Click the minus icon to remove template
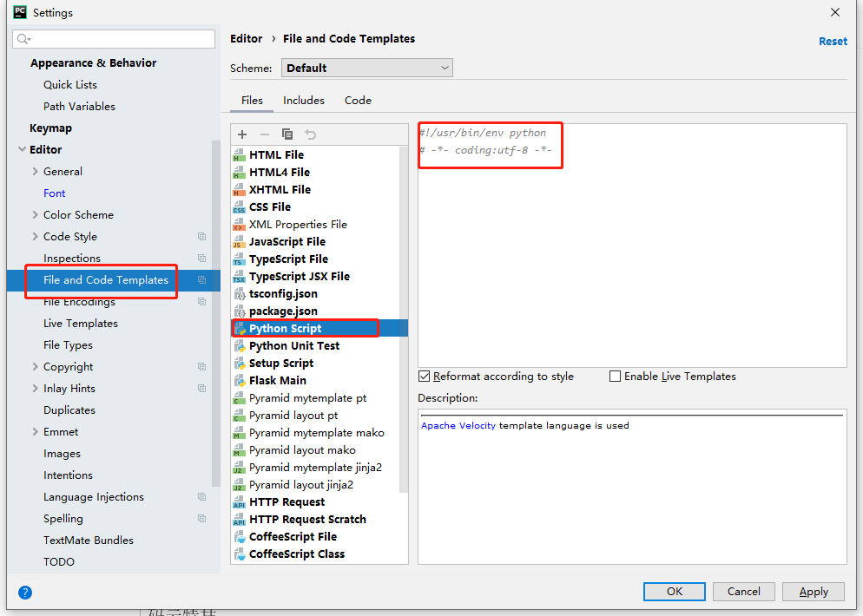 coord(265,134)
